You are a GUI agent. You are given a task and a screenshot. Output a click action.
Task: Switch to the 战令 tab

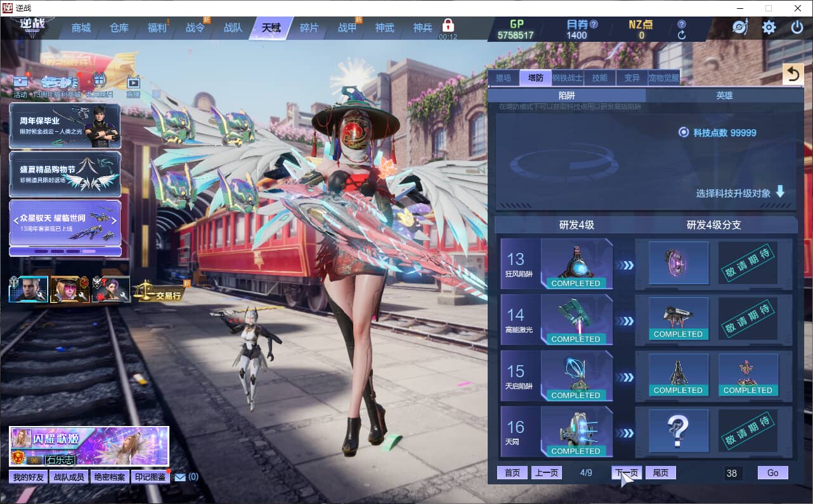coord(195,28)
